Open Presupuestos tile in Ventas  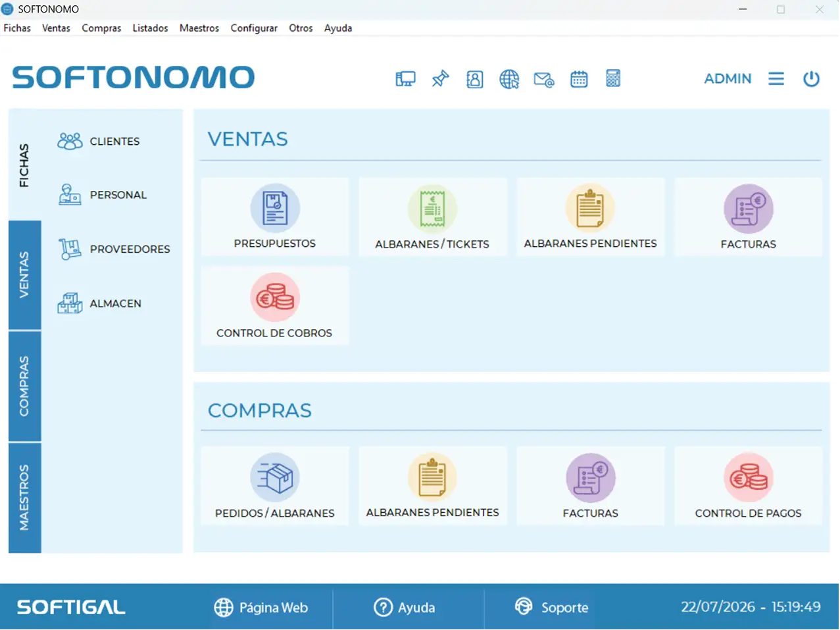pyautogui.click(x=275, y=217)
